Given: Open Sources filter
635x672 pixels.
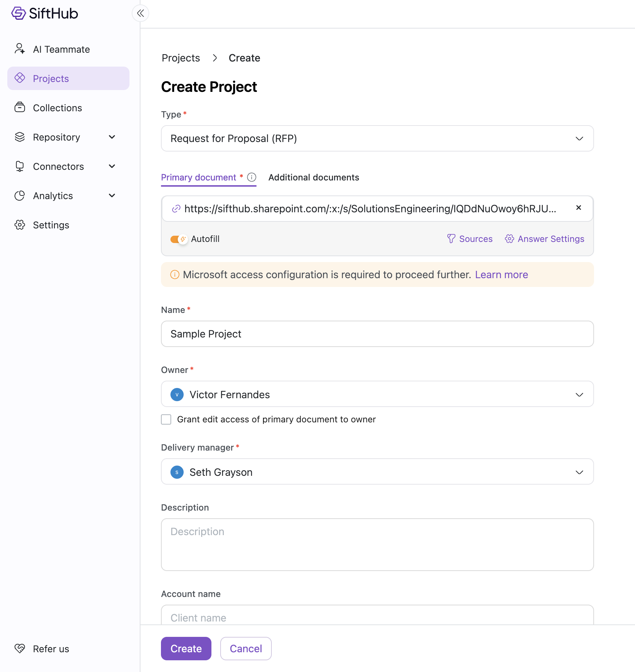Looking at the screenshot, I should [470, 239].
